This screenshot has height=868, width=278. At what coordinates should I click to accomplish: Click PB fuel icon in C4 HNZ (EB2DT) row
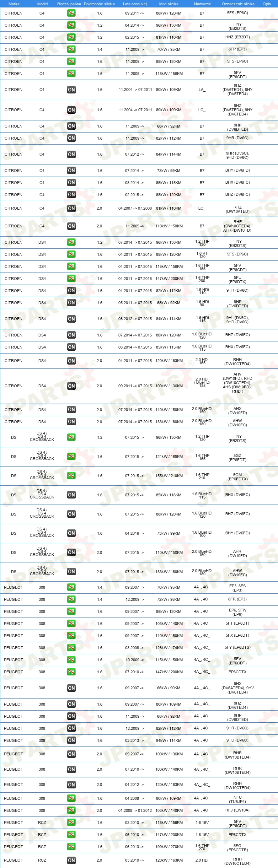click(x=71, y=37)
